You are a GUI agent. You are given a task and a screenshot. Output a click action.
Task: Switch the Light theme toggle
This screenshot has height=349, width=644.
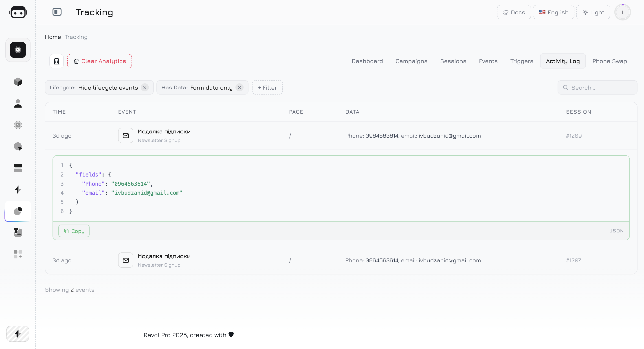click(593, 12)
